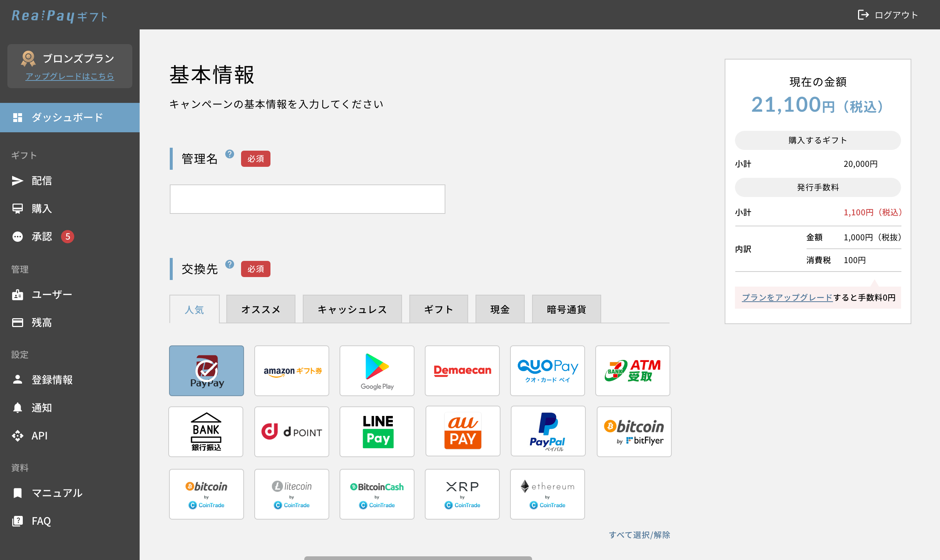Click the bronze plan medal icon
This screenshot has height=560, width=940.
tap(28, 58)
